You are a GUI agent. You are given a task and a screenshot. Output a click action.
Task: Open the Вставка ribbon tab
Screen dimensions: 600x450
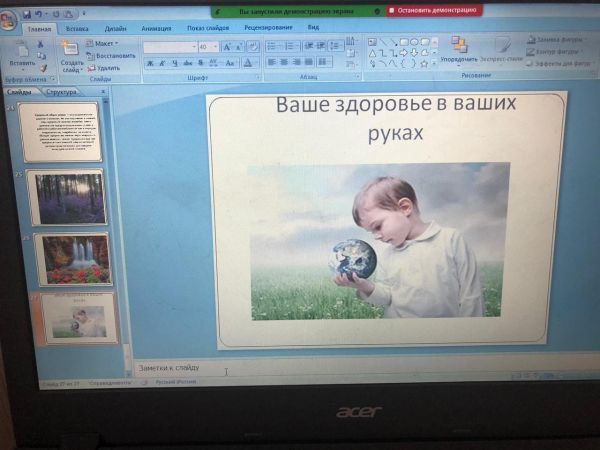click(x=77, y=30)
